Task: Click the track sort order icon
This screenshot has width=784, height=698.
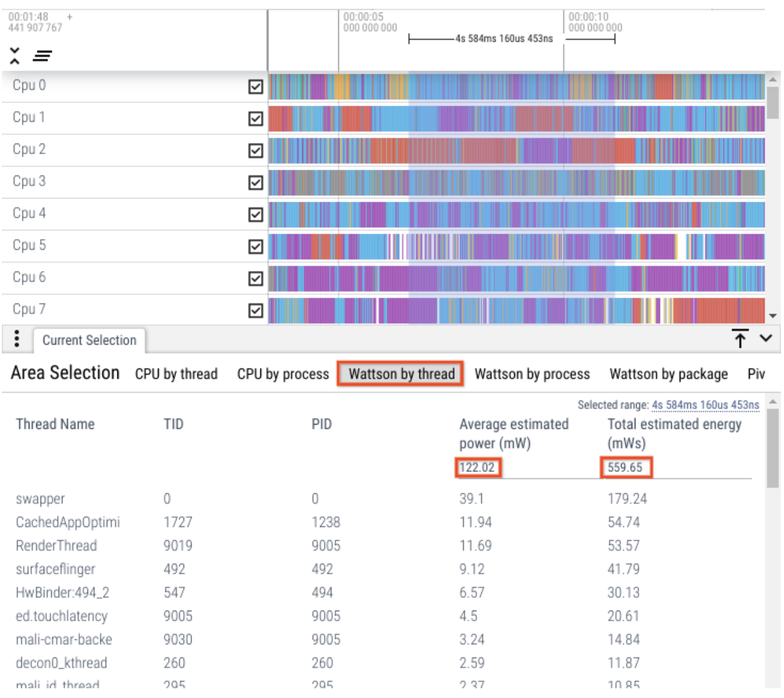Action: point(42,56)
